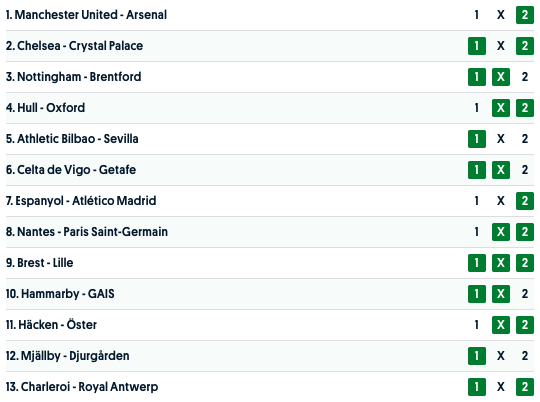Select 2 for Hammarby - GAIS
Image resolution: width=540 pixels, height=402 pixels.
pyautogui.click(x=525, y=294)
